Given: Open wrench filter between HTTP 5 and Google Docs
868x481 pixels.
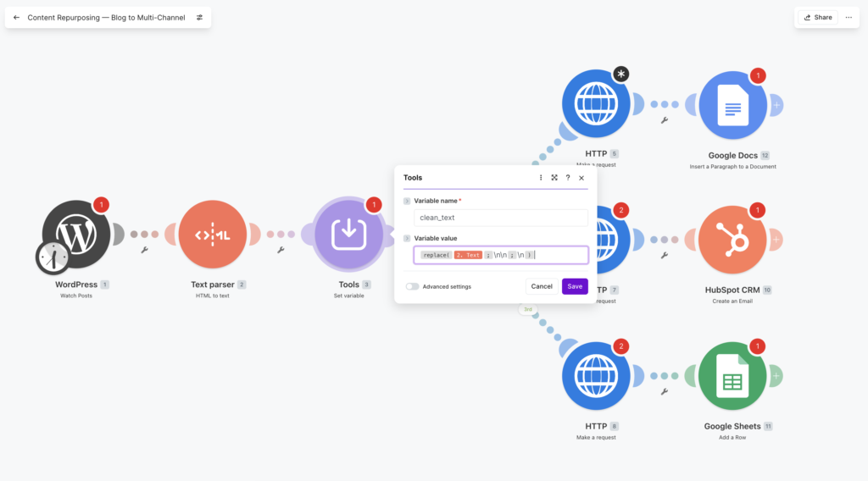Looking at the screenshot, I should tap(665, 120).
